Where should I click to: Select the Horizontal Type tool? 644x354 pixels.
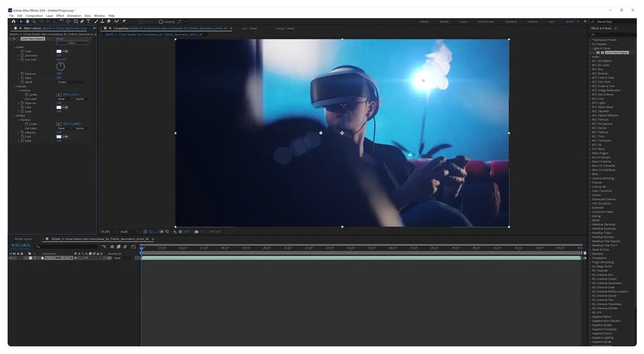click(88, 21)
